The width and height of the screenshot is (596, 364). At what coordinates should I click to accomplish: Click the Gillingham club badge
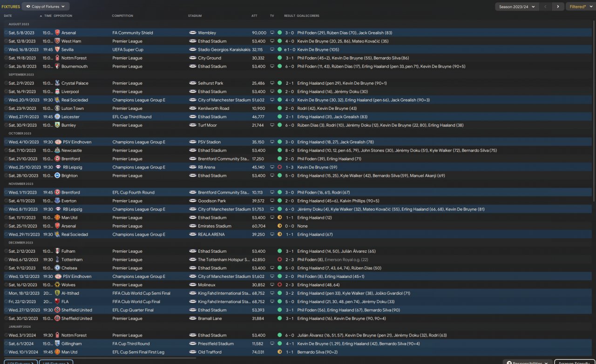coord(57,344)
